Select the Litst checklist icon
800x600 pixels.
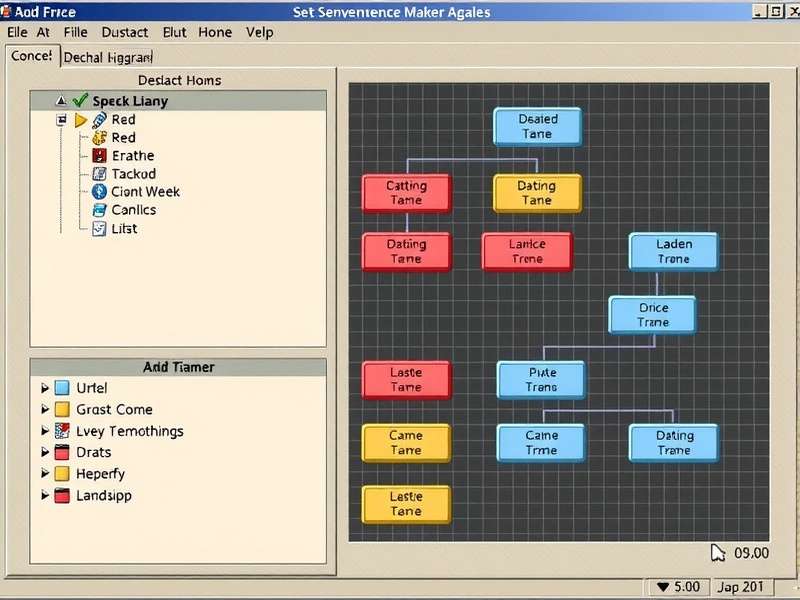[x=98, y=229]
